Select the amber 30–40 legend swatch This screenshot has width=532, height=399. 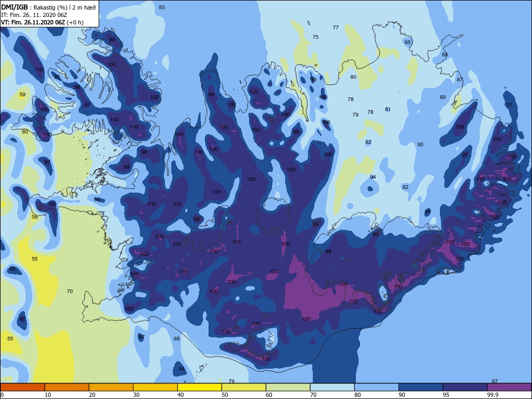coord(155,387)
